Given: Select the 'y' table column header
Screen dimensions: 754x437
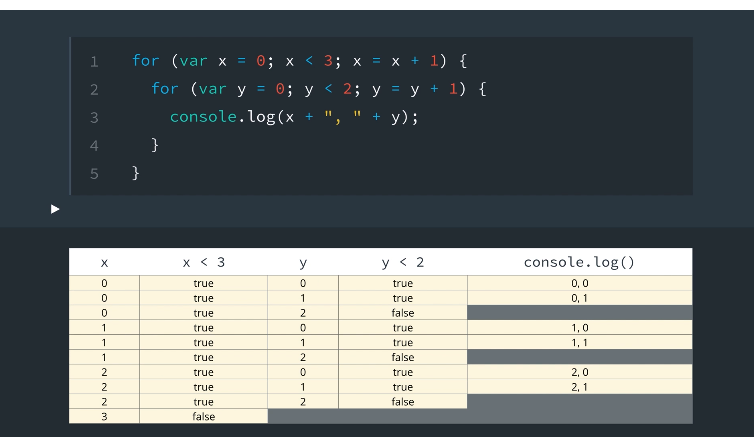Looking at the screenshot, I should pos(303,262).
